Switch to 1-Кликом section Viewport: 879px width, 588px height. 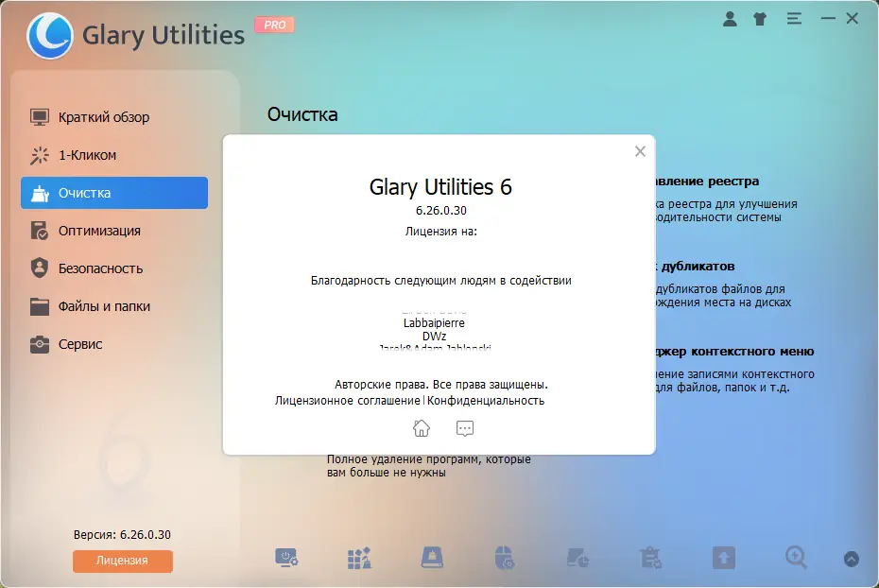click(114, 155)
